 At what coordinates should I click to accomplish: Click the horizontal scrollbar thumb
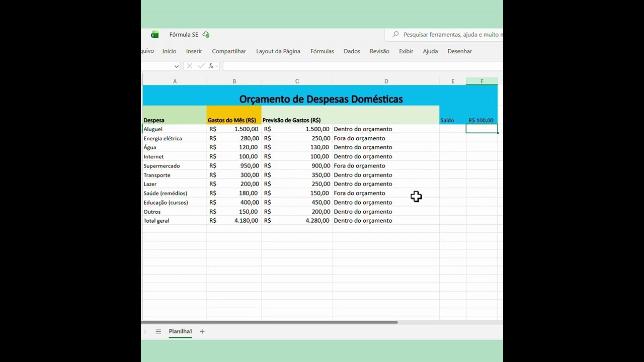[270, 322]
